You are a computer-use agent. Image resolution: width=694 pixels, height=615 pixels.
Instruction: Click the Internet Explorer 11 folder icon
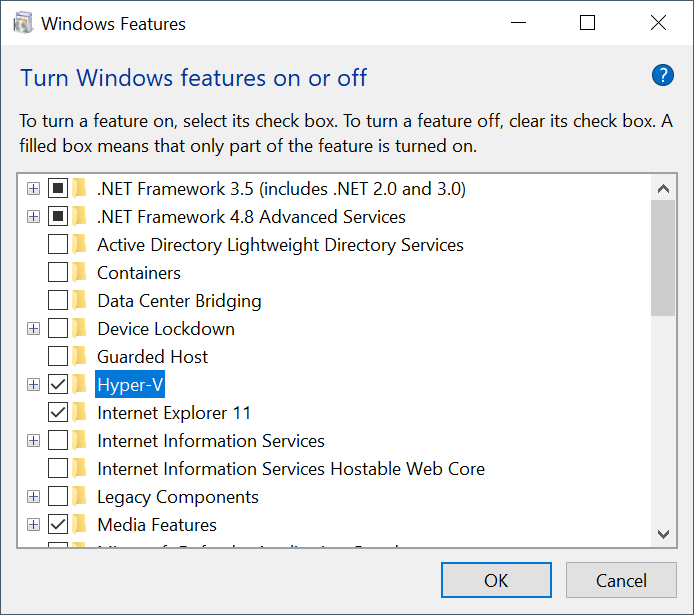tap(80, 413)
